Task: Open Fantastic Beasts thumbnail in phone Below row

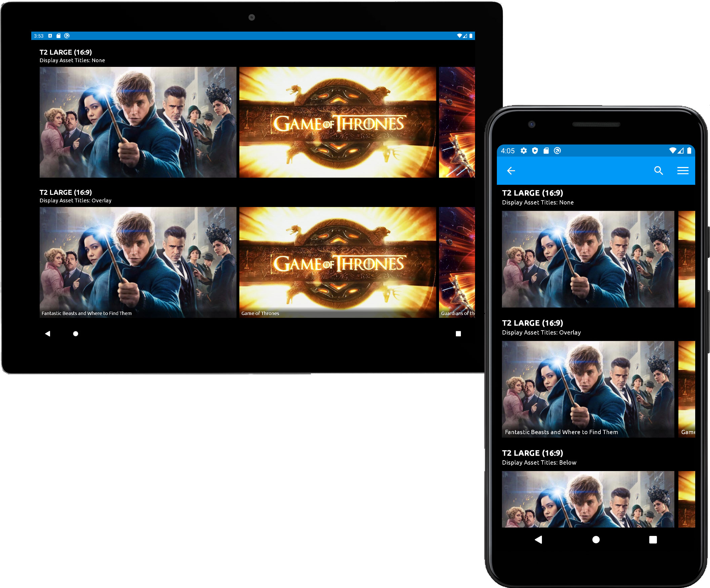Action: point(588,499)
